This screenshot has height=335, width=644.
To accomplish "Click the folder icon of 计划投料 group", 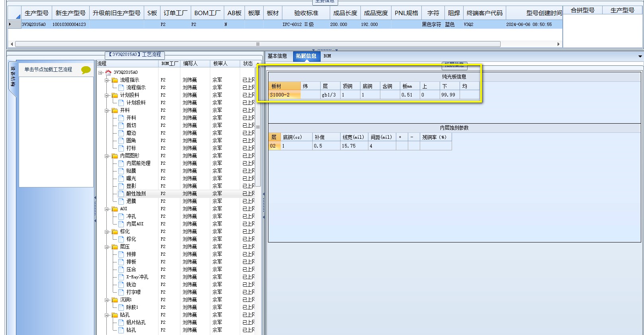I will click(115, 95).
